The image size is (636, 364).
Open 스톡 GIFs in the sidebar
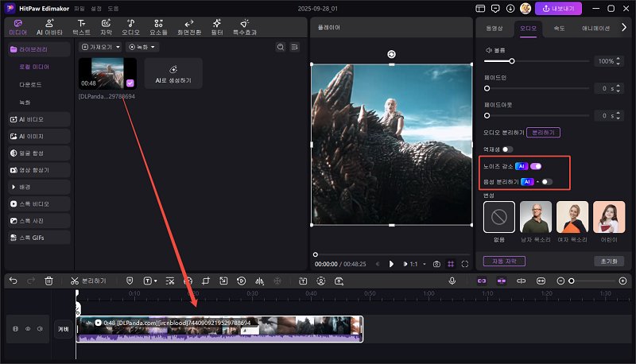click(x=39, y=238)
